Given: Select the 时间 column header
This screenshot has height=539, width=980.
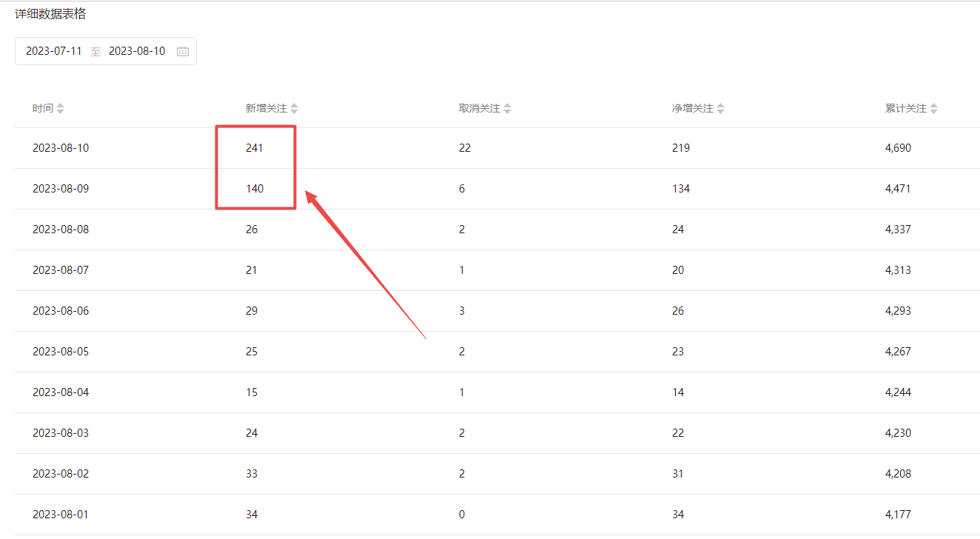Looking at the screenshot, I should (42, 107).
